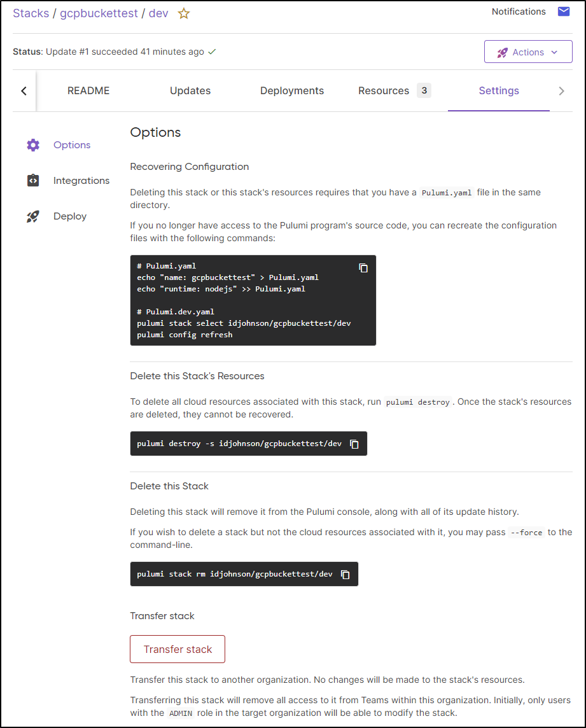Open Integrations in the settings sidebar
The width and height of the screenshot is (586, 728).
(x=81, y=181)
